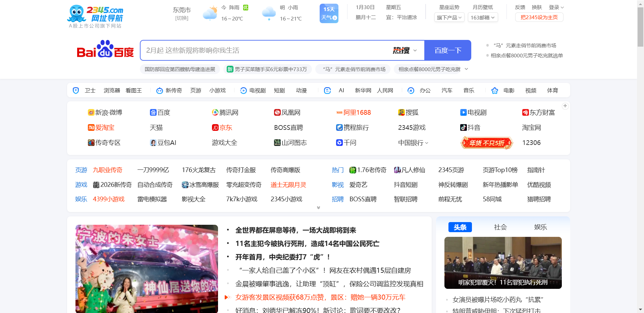Viewport: 644px width, 313px height.
Task: Select the 搜狐 fox icon
Action: point(401,112)
